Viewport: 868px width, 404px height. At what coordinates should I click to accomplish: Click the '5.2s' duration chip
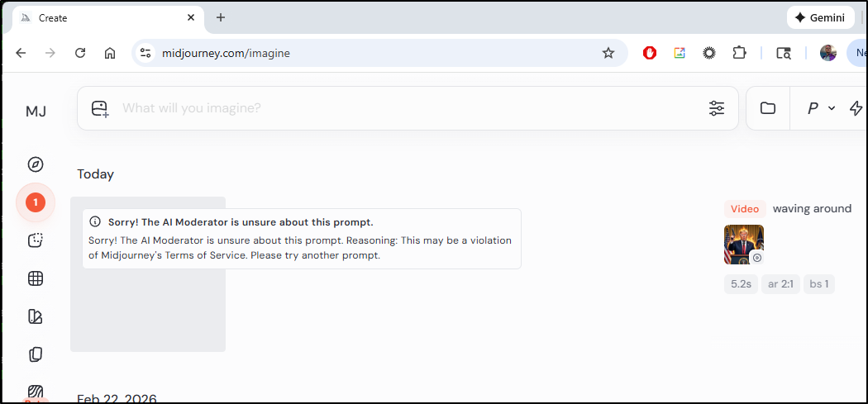741,284
